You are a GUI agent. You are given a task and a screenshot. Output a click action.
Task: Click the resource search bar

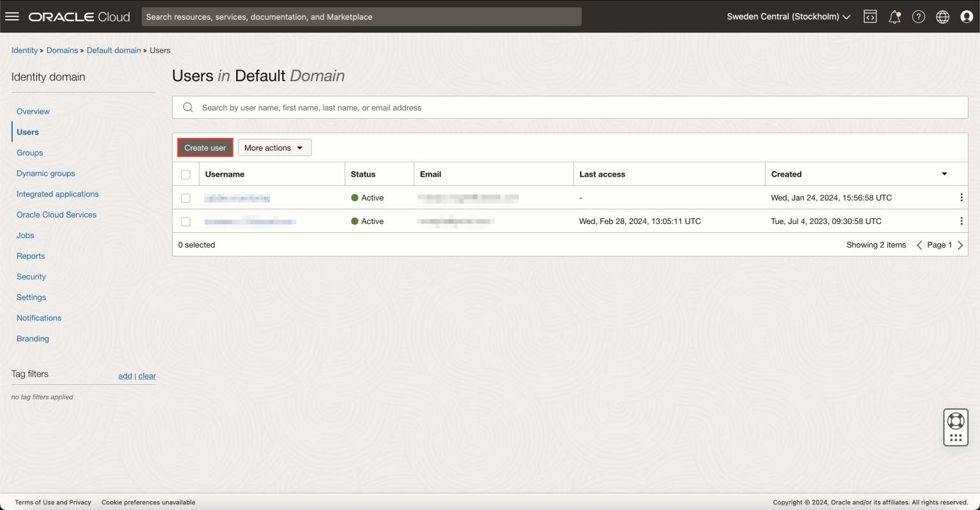(361, 17)
